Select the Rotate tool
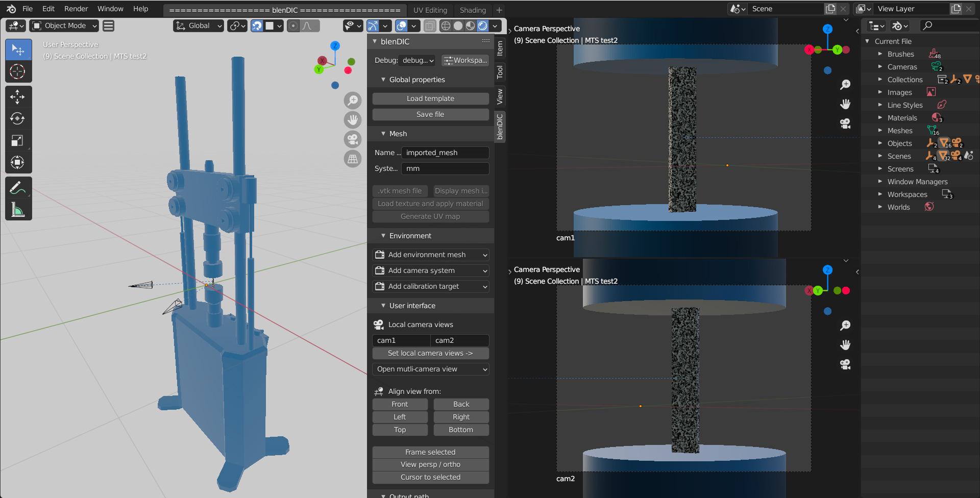980x498 pixels. click(18, 118)
